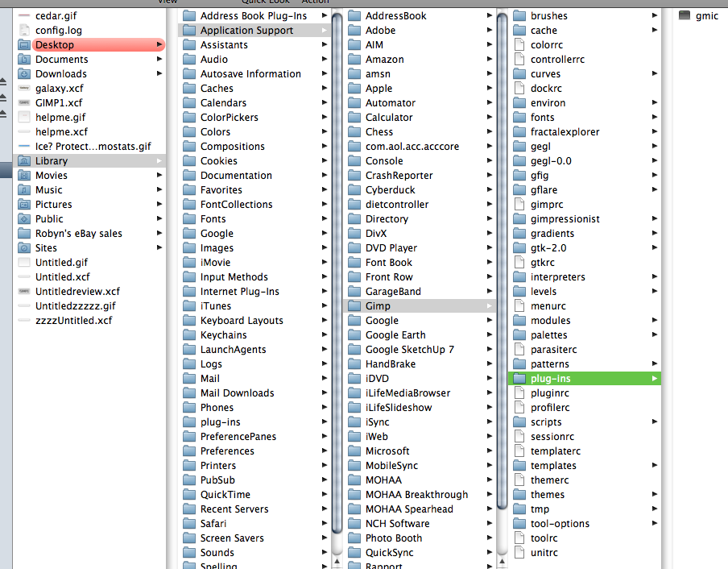Expand the scripts folder arrow

coord(654,422)
